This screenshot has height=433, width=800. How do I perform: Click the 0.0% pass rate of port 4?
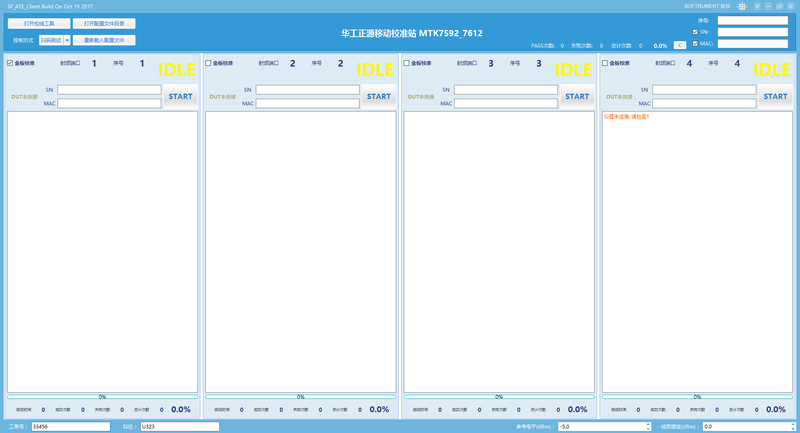click(776, 410)
